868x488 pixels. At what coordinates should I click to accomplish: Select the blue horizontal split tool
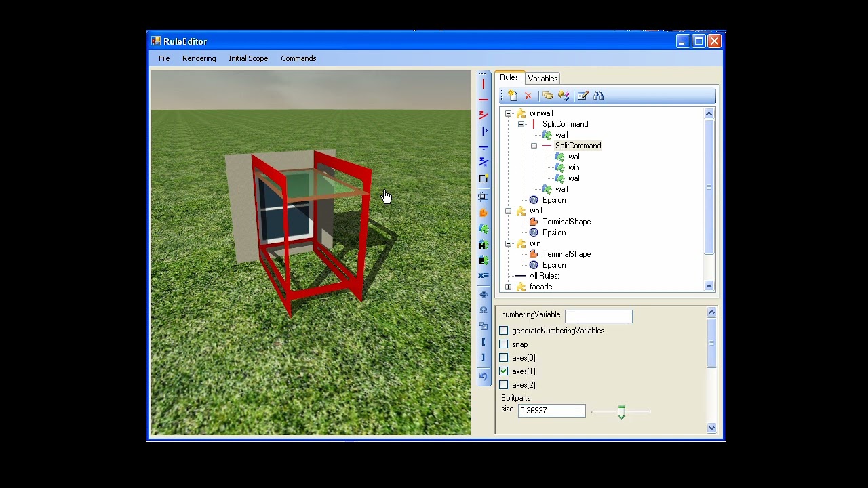(x=483, y=147)
